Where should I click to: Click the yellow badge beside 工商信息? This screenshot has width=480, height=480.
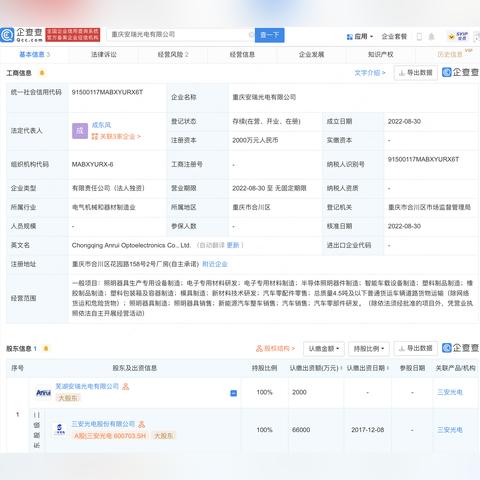click(x=42, y=73)
